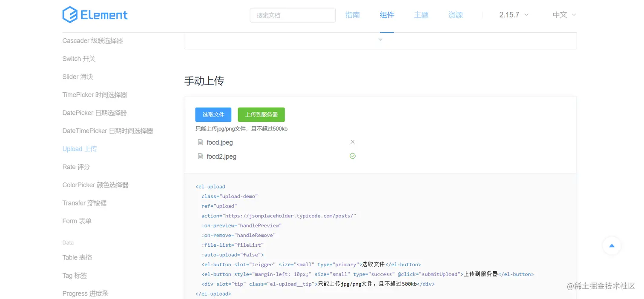The height and width of the screenshot is (299, 644).
Task: Remove food.jpeg with the X icon
Action: [352, 142]
